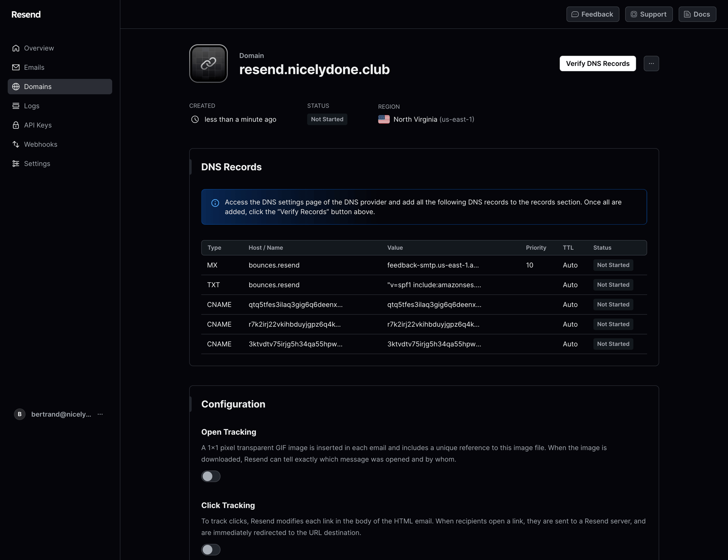Screen dimensions: 728x560
Task: Click the Settings sliders icon
Action: 16,164
